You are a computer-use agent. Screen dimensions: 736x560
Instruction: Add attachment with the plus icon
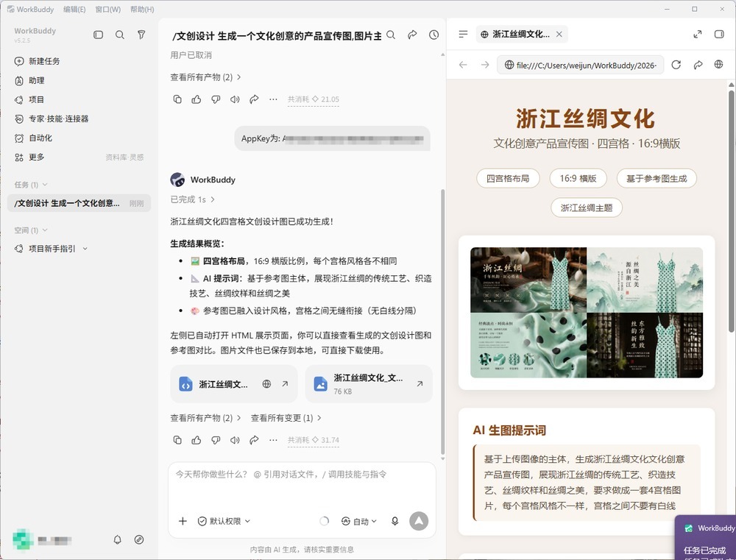click(183, 521)
